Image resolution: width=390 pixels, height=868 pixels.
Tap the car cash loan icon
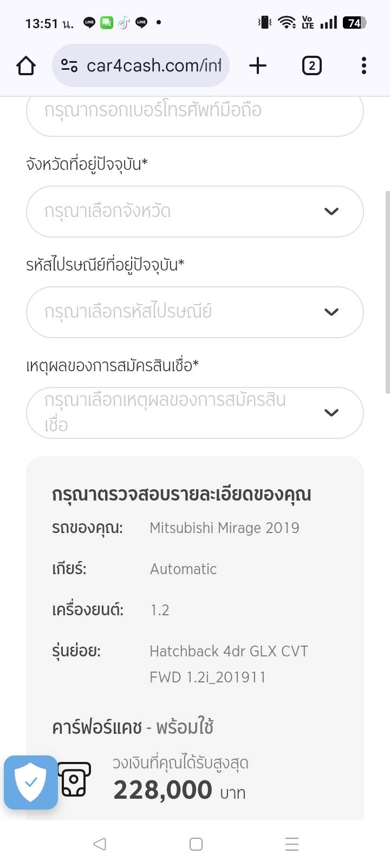pyautogui.click(x=74, y=779)
